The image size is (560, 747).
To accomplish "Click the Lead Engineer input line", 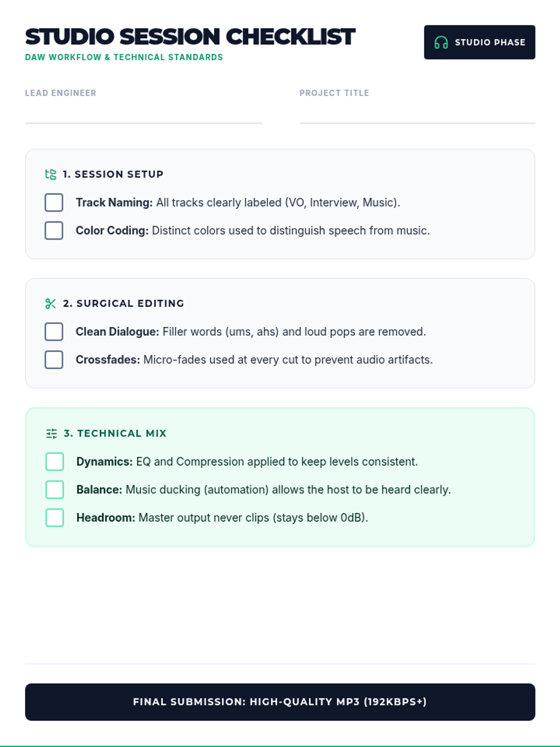I will (x=143, y=113).
